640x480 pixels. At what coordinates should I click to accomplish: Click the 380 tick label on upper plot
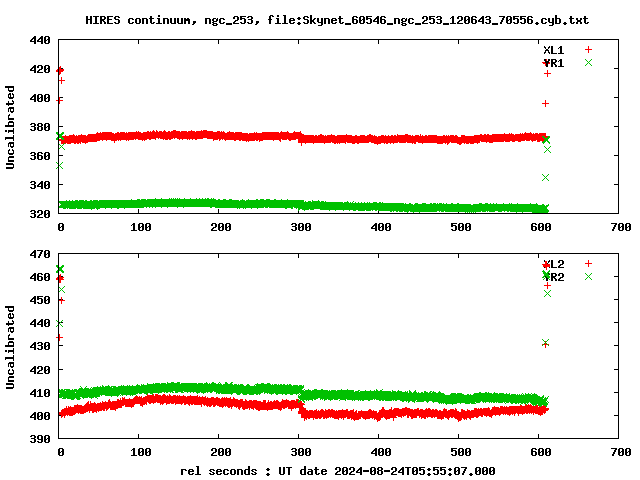[40, 127]
